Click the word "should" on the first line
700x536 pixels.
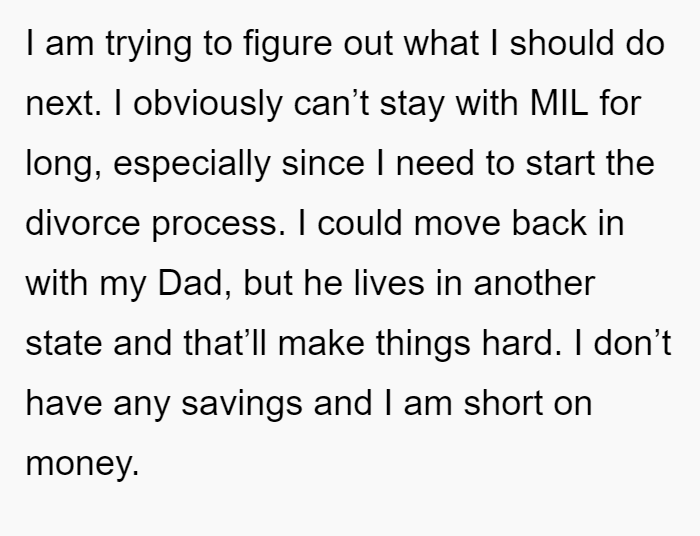pyautogui.click(x=562, y=43)
